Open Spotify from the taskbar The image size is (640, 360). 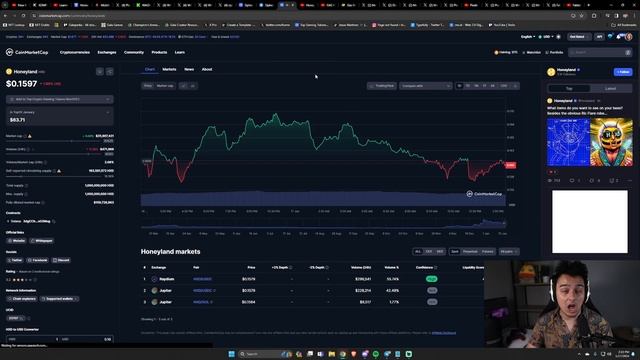(376, 354)
